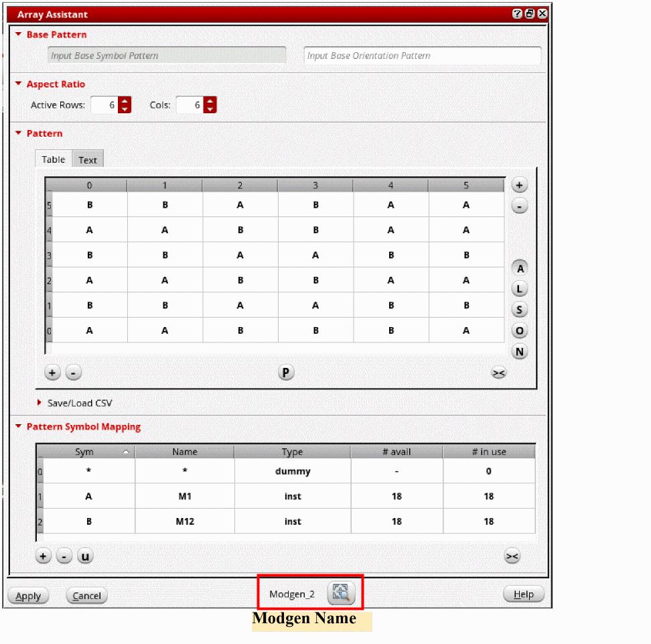Click the # in use column header
This screenshot has height=644, width=651.
tap(489, 452)
